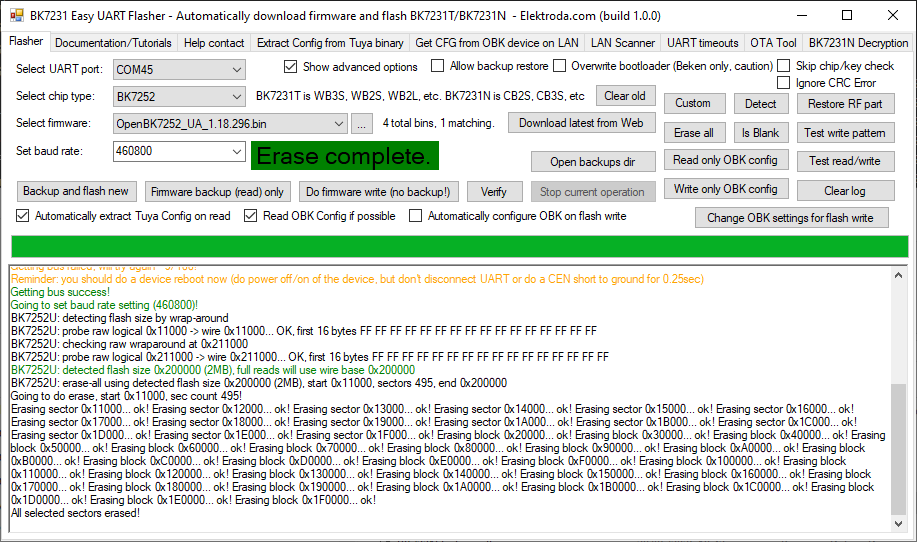This screenshot has height=542, width=917.
Task: Click 'All selected sectors erased!' log line
Action: click(x=75, y=513)
